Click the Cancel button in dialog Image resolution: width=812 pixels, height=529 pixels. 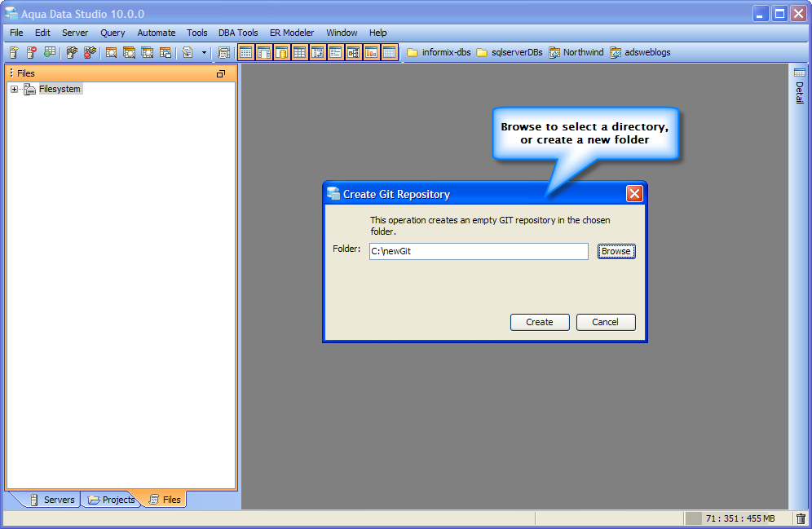tap(606, 322)
